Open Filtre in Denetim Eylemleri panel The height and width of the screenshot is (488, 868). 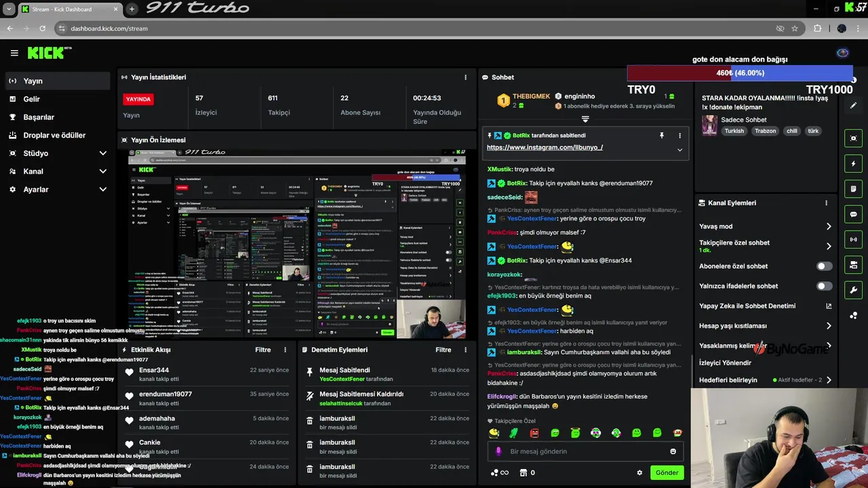(443, 350)
